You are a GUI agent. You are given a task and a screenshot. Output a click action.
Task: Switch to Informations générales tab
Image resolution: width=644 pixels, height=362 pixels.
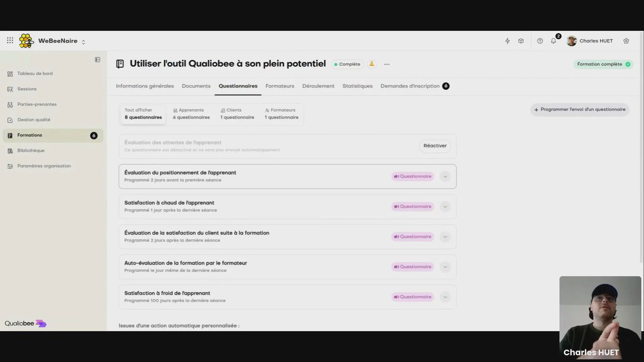(145, 86)
